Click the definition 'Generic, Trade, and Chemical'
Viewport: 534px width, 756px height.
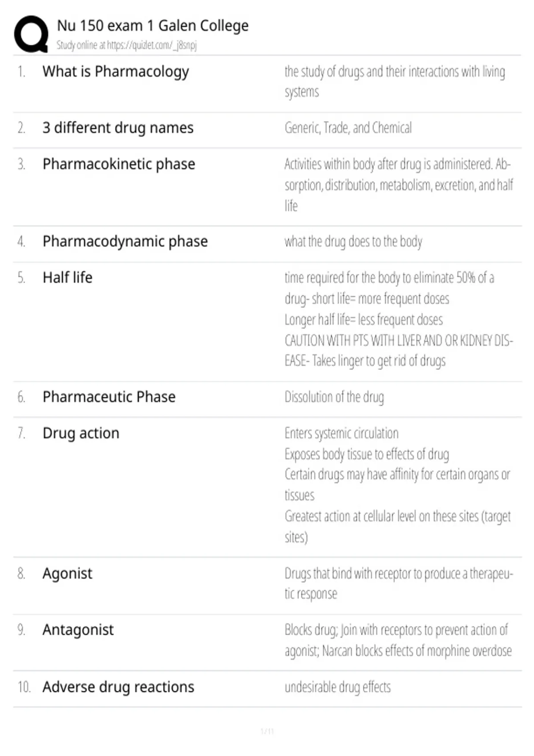pyautogui.click(x=348, y=128)
